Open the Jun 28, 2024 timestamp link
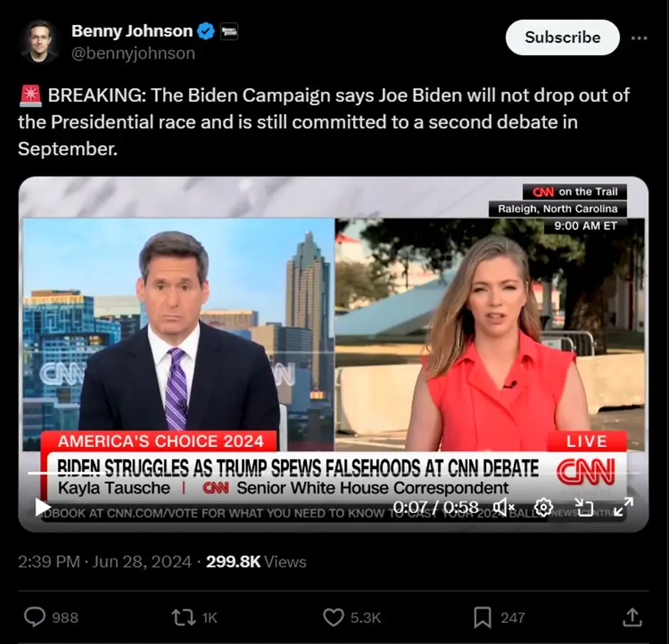Image resolution: width=669 pixels, height=644 pixels. tap(142, 561)
